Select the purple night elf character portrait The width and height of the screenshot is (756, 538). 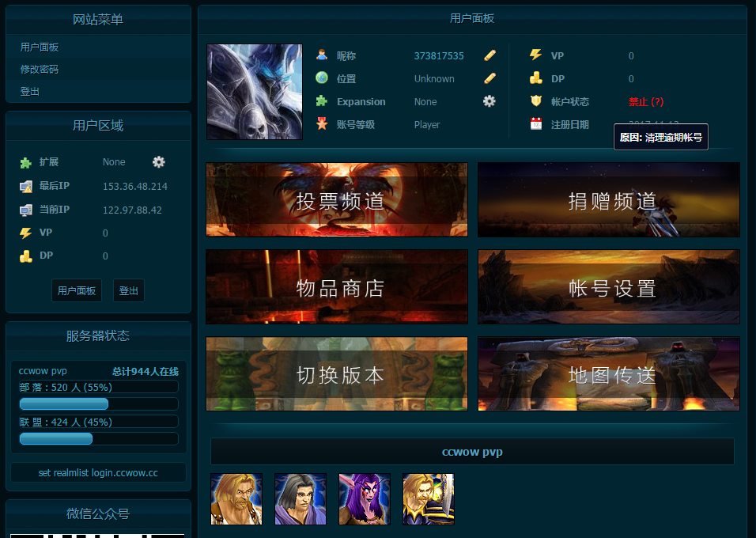365,499
